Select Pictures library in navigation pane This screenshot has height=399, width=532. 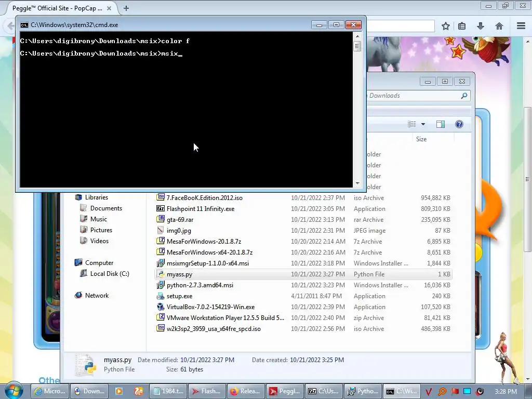pyautogui.click(x=101, y=230)
